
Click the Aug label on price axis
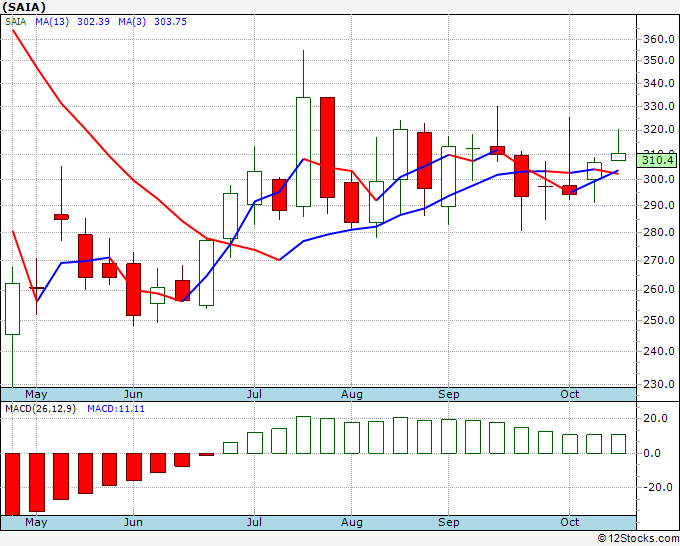(x=351, y=394)
